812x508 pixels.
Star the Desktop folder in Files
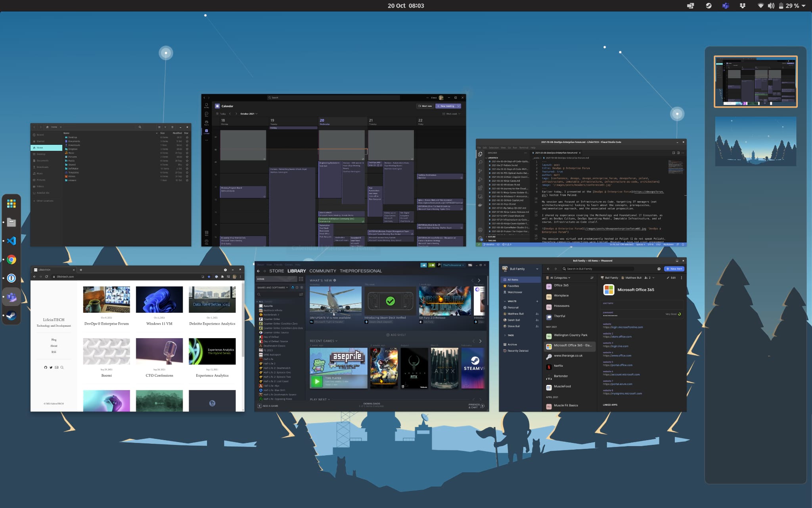187,137
